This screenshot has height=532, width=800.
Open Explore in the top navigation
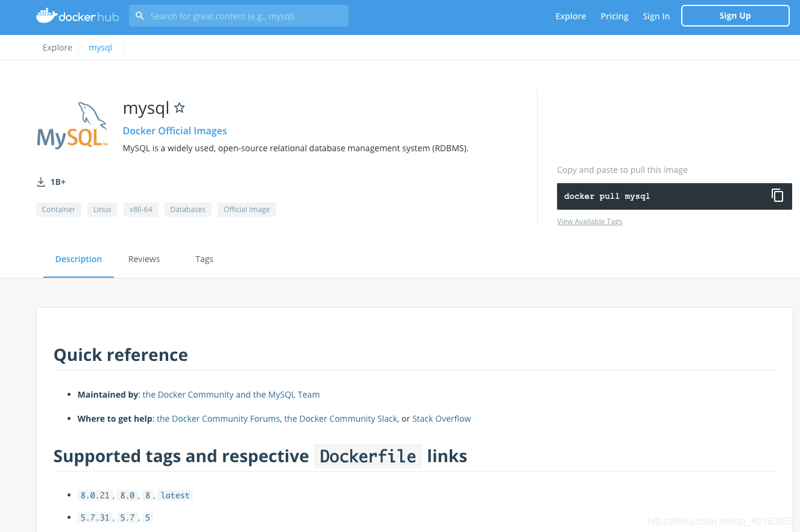click(x=570, y=16)
